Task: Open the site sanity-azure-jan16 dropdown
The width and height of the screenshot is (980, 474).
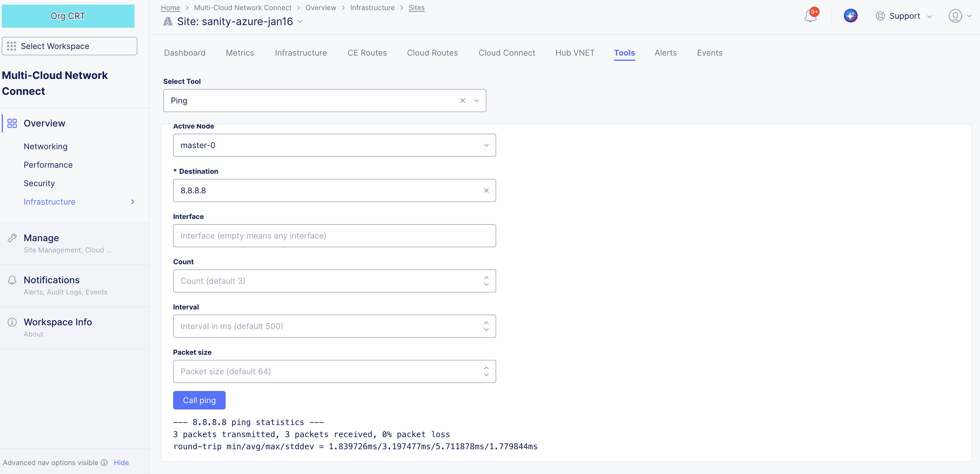Action: pos(300,22)
